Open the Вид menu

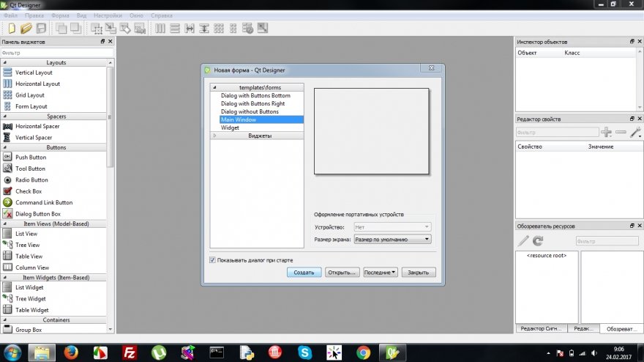pyautogui.click(x=81, y=15)
